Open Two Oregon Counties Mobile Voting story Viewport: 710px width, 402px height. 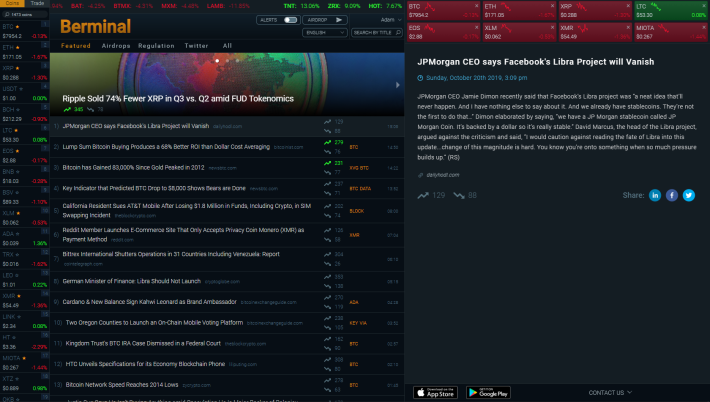154,323
